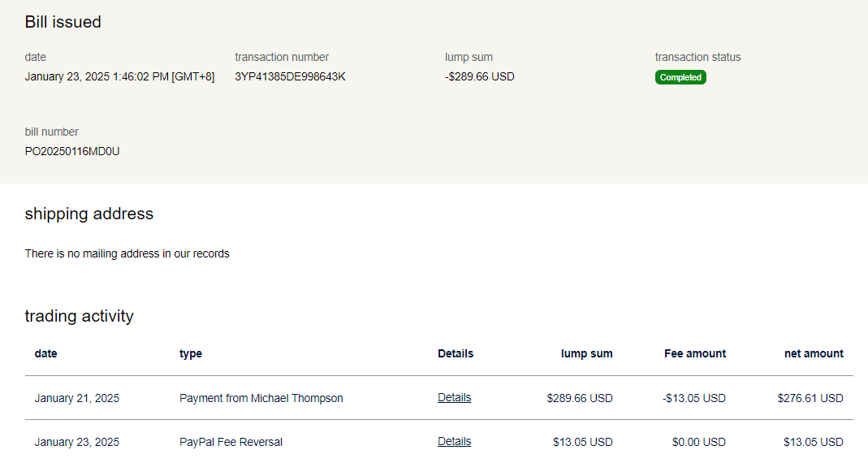Click the 'Payment from Michael Thompson' entry
Image resolution: width=868 pixels, height=463 pixels.
click(261, 398)
